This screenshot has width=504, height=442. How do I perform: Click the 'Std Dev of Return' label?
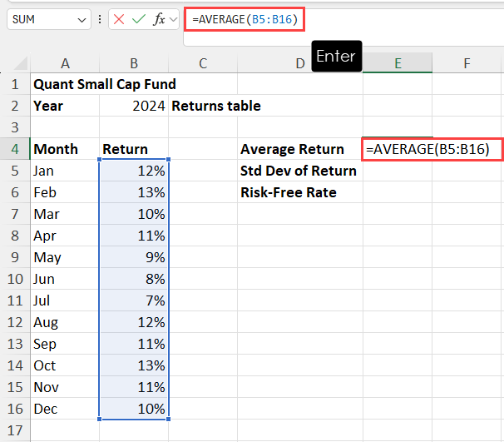click(300, 171)
